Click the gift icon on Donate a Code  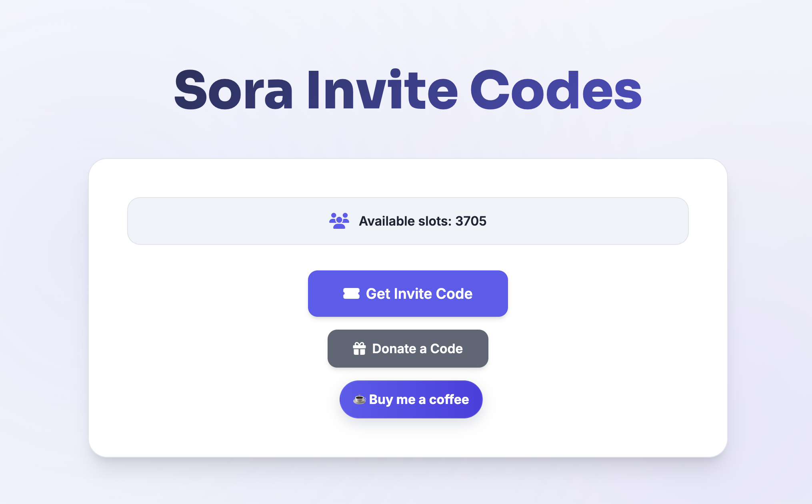click(359, 348)
